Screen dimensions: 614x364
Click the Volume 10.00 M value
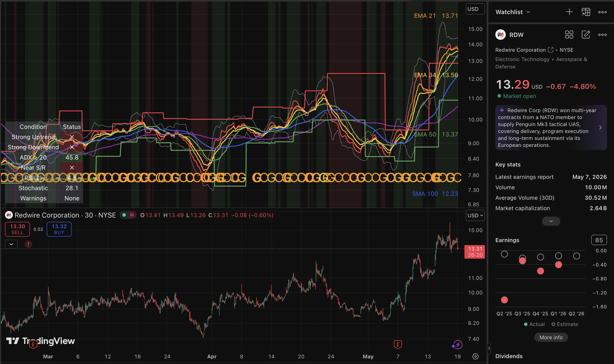[596, 187]
